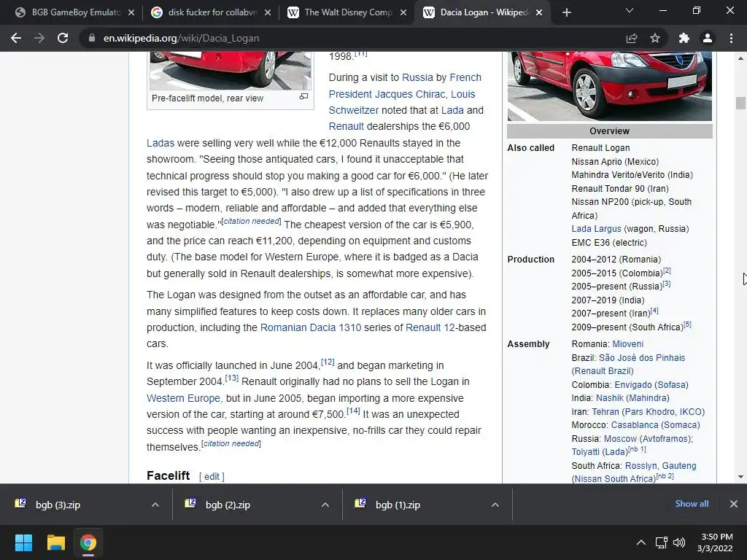Follow the Lada link in paragraph

tap(452, 111)
